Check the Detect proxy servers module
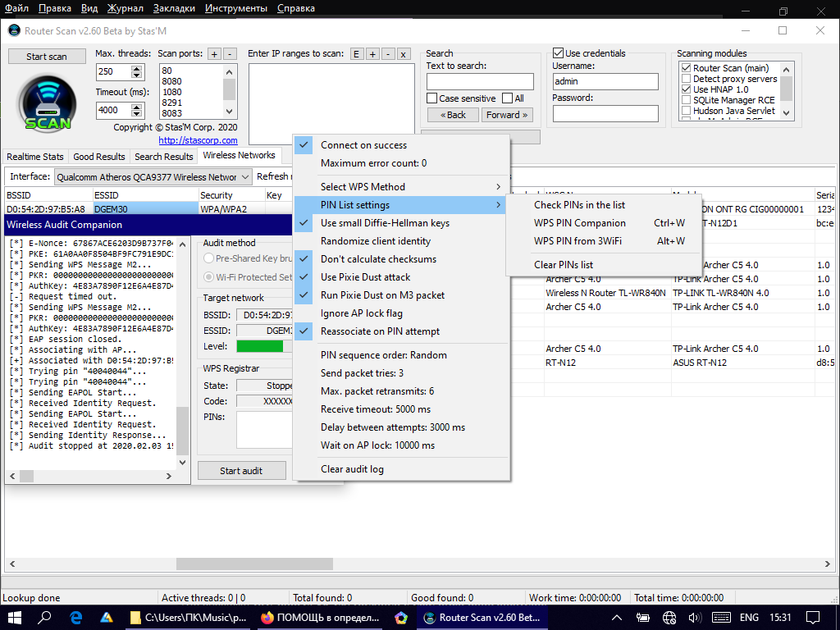 686,79
